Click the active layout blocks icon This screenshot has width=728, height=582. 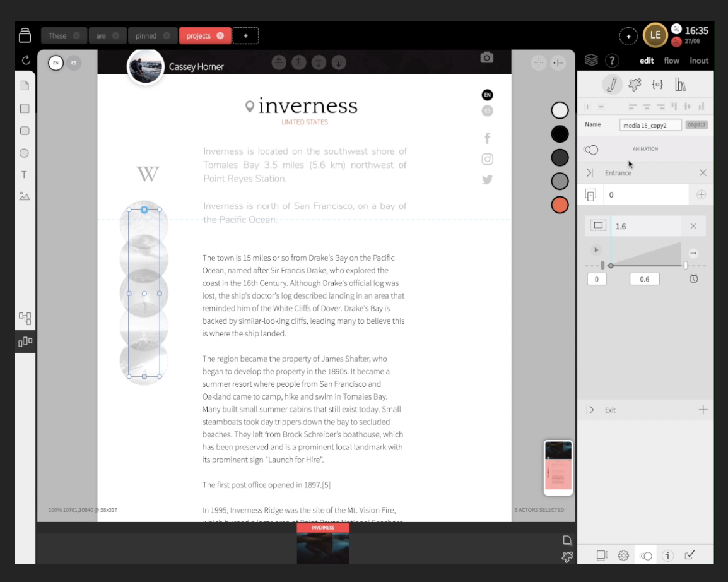click(25, 342)
